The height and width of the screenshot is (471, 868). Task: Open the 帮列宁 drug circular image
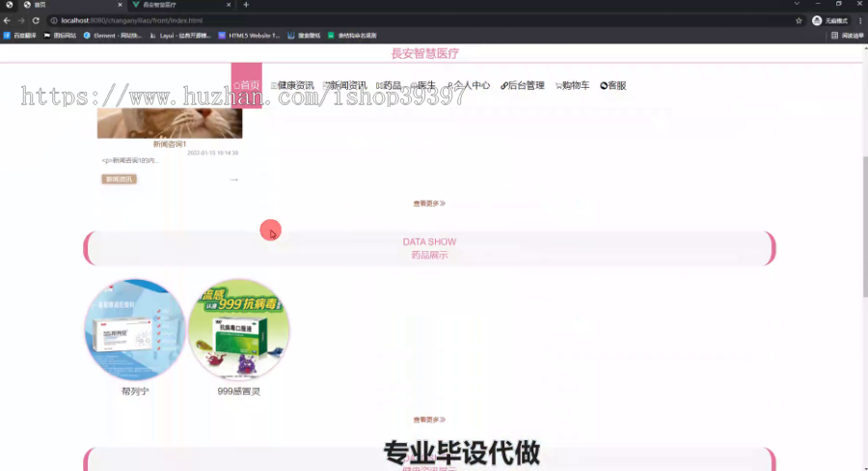tap(134, 330)
